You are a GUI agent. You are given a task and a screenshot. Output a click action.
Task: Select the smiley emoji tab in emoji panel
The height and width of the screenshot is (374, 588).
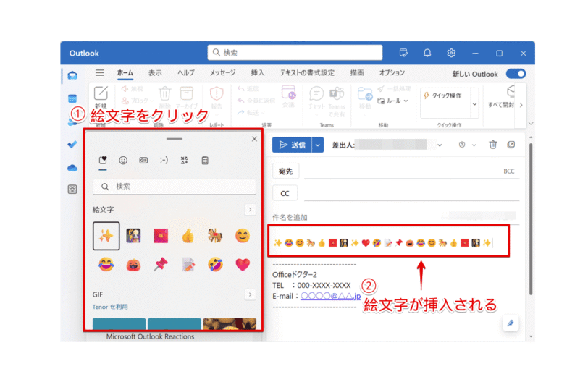point(123,161)
